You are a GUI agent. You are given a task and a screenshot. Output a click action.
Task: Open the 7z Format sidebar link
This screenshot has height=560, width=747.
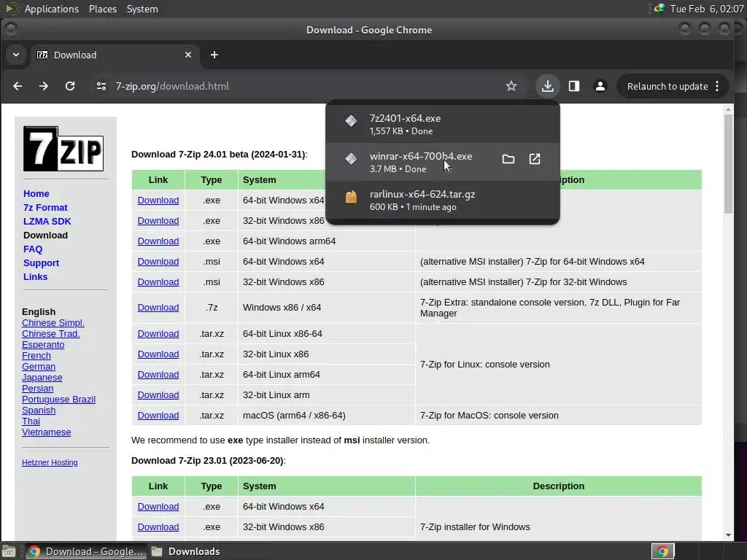(x=45, y=208)
